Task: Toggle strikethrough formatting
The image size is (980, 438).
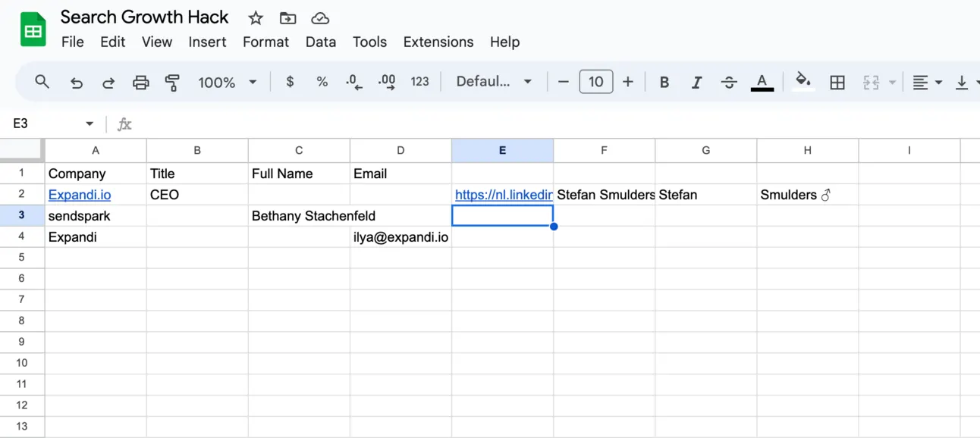Action: click(729, 83)
